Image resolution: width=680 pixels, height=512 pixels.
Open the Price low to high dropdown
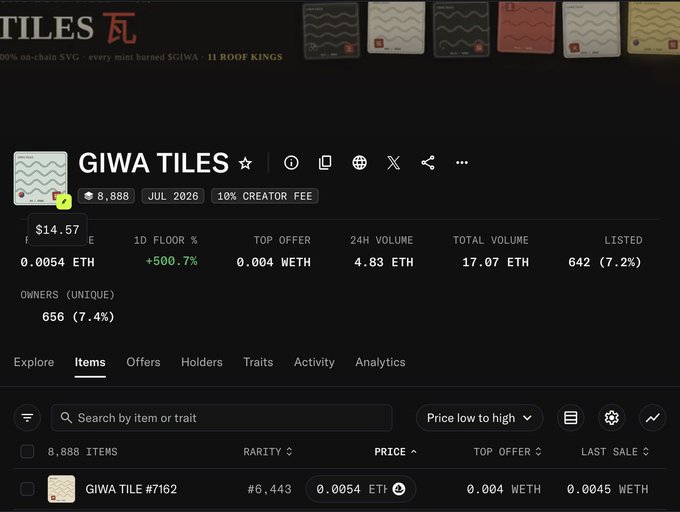pos(480,418)
